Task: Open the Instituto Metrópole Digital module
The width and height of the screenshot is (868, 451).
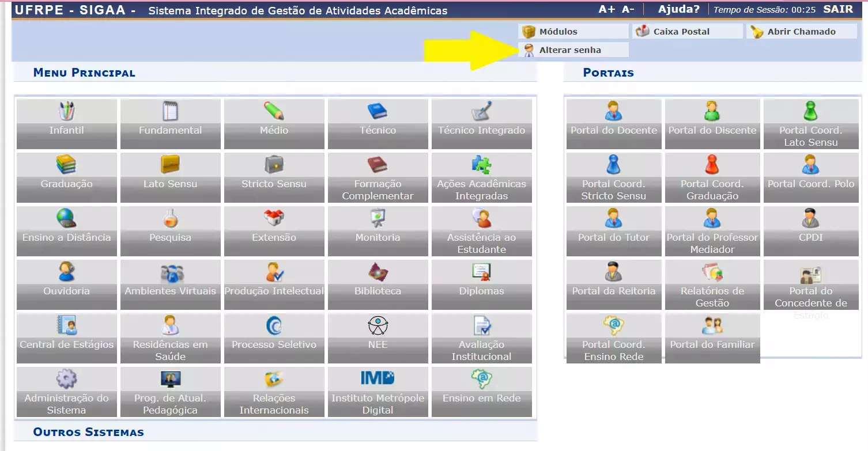Action: [378, 392]
